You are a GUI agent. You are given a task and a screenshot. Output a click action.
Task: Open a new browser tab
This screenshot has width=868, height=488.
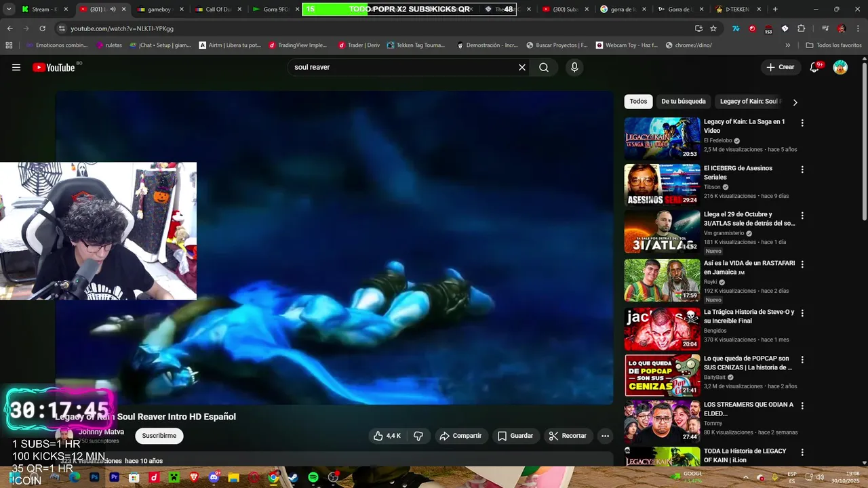(x=775, y=9)
